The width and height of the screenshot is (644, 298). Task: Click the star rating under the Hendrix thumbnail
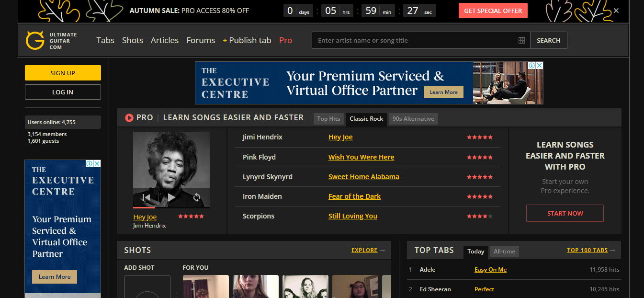pyautogui.click(x=191, y=217)
